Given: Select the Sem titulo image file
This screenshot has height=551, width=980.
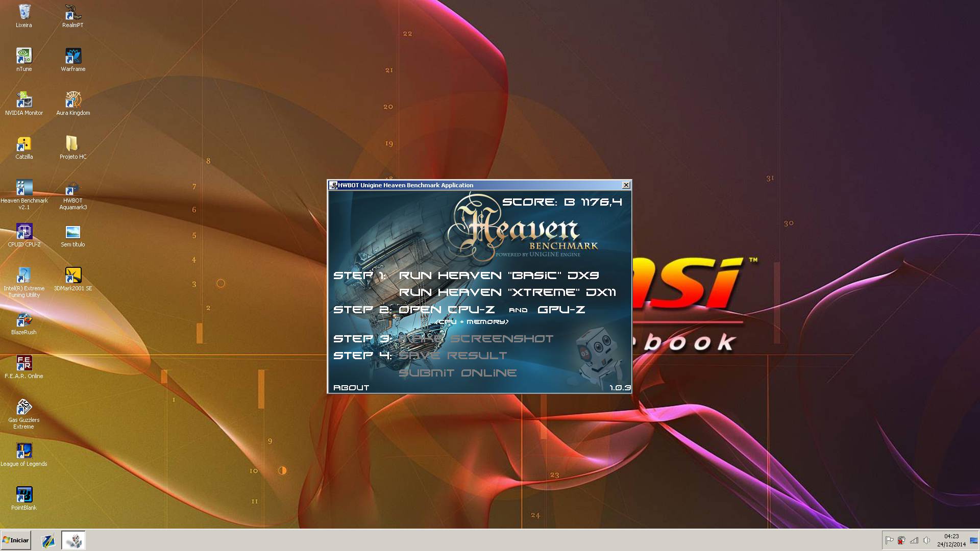Looking at the screenshot, I should [x=73, y=235].
